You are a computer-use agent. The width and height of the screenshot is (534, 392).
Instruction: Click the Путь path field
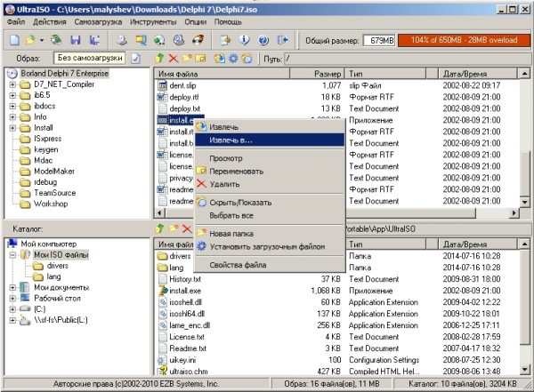coord(407,59)
